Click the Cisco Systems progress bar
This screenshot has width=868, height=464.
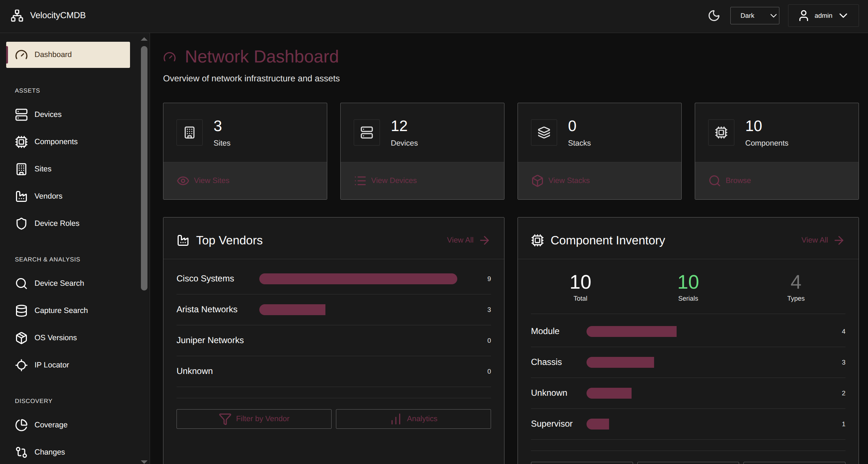pos(358,279)
